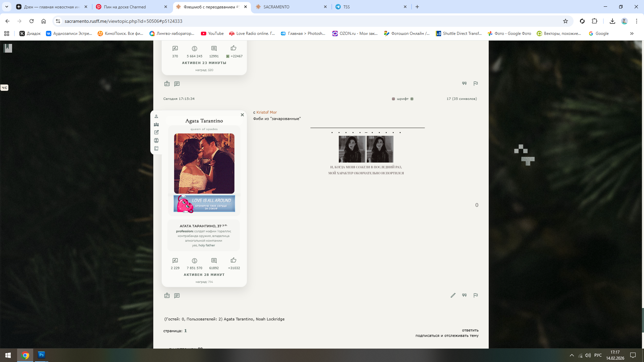Increase font size with the green plus toggle
The image size is (644, 362).
412,99
